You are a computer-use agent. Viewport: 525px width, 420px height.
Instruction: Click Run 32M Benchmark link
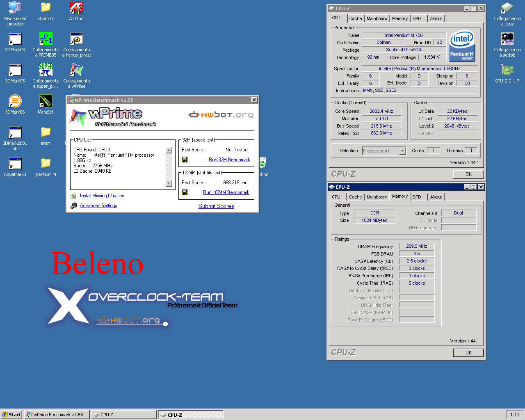coord(229,160)
